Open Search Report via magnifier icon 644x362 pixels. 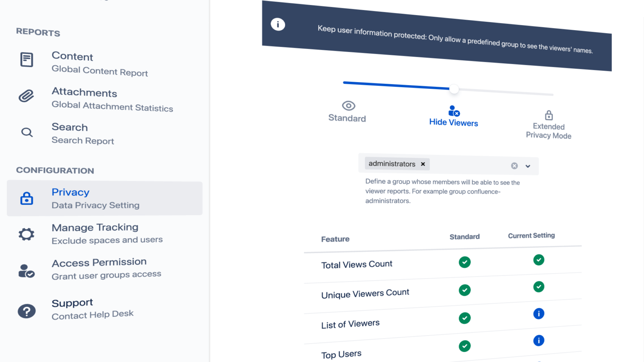click(26, 132)
